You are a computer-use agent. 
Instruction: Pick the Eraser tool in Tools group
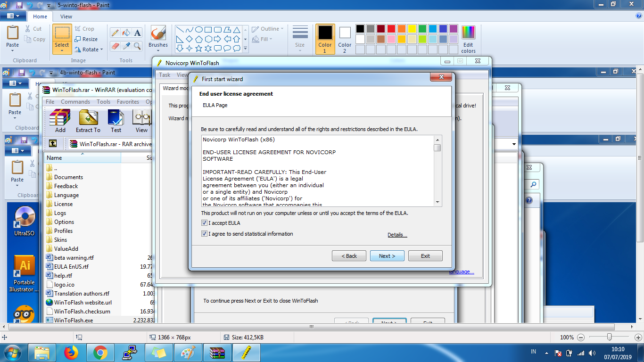coord(115,46)
